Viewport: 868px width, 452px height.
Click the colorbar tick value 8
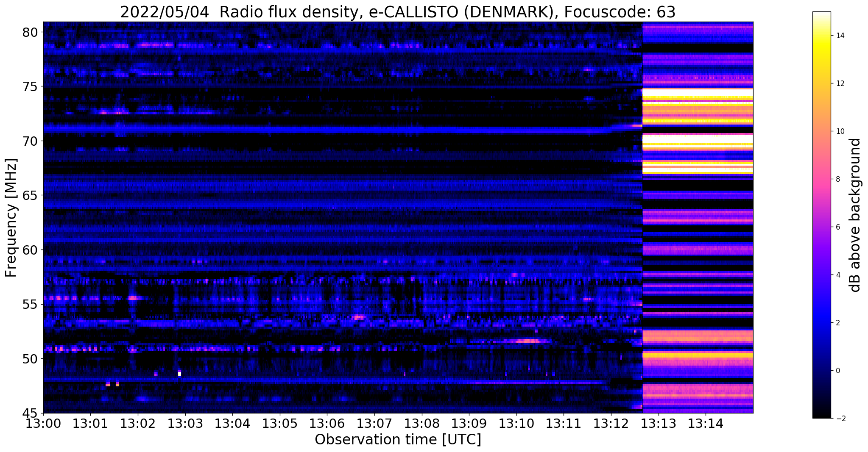point(837,179)
